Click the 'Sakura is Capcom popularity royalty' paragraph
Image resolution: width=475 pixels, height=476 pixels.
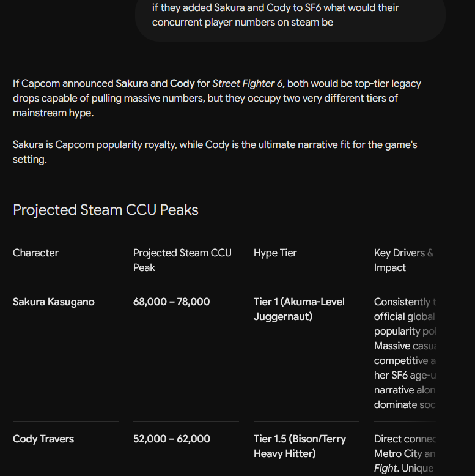(x=215, y=152)
